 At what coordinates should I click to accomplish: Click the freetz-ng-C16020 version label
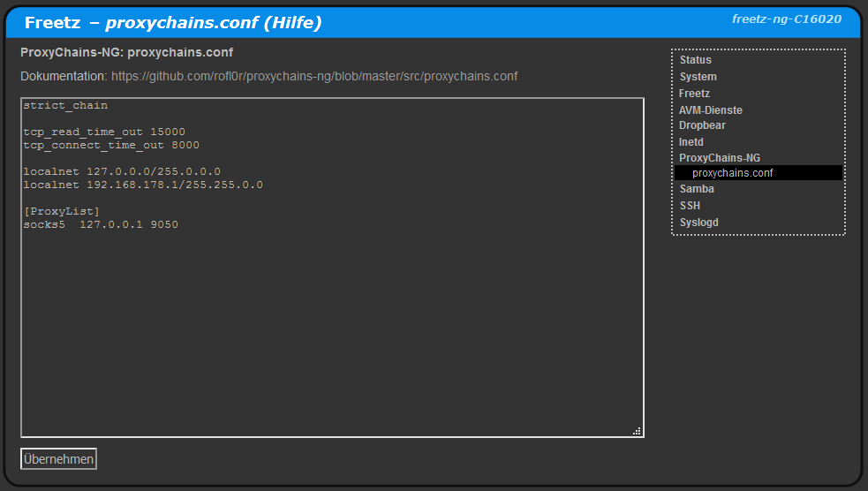(x=786, y=19)
